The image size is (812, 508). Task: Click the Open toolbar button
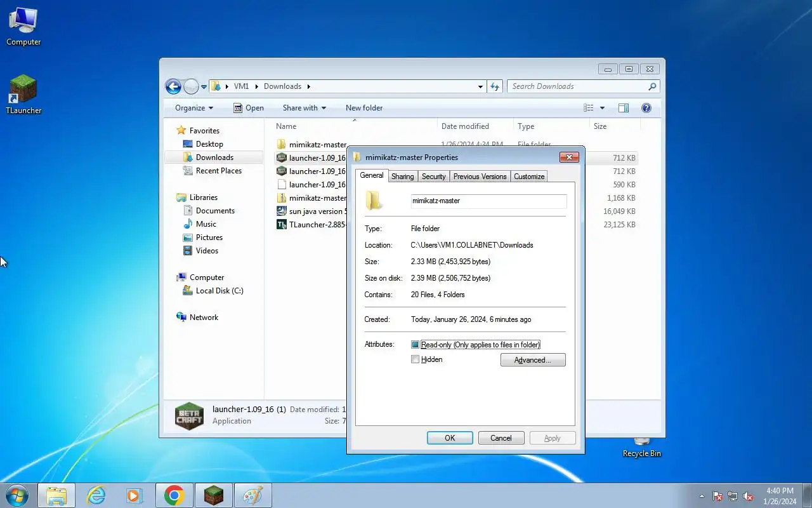coord(248,108)
